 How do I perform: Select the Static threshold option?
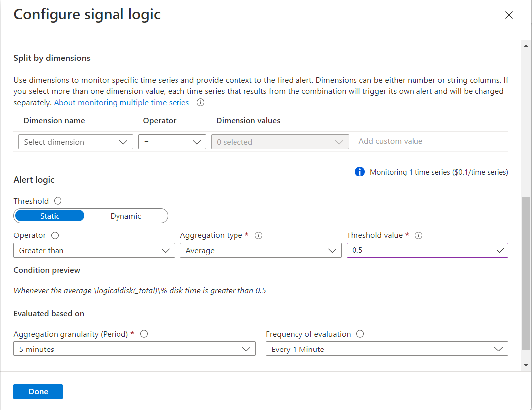point(49,215)
